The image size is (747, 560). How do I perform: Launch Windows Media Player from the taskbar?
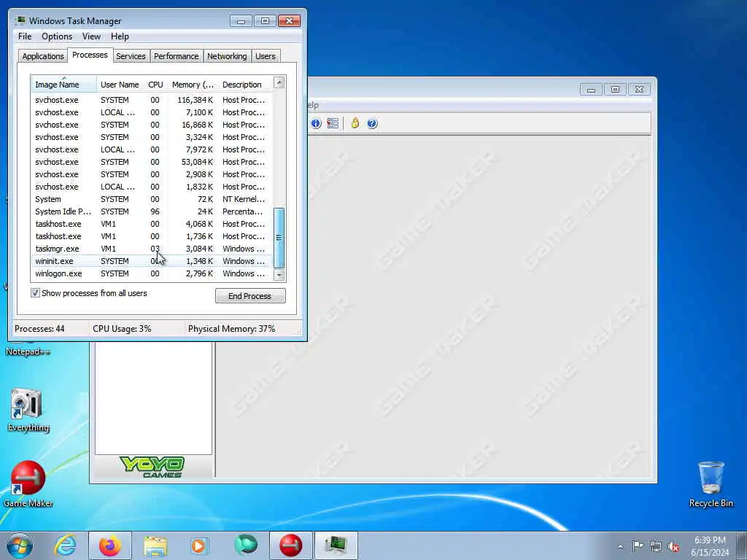click(x=200, y=545)
